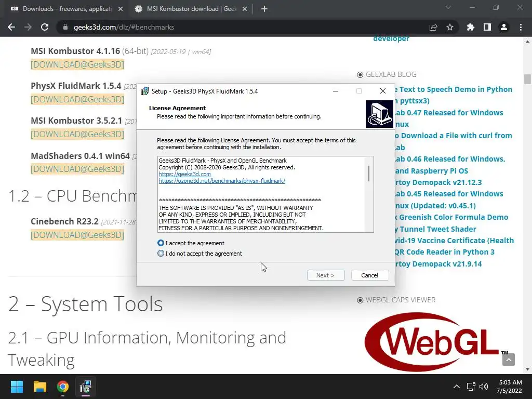Close the Downloads - freewares tab
This screenshot has width=532, height=399.
click(121, 9)
